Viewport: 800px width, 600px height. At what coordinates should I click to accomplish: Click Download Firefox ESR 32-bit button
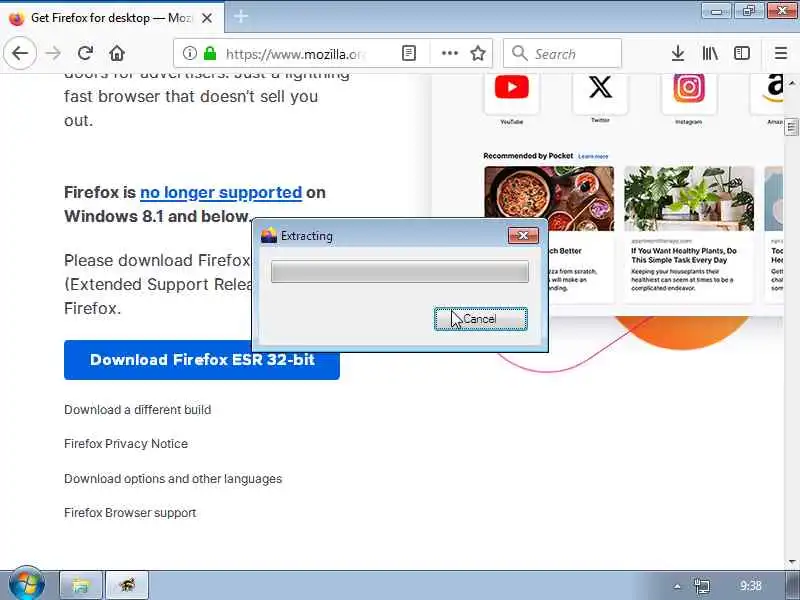click(202, 360)
